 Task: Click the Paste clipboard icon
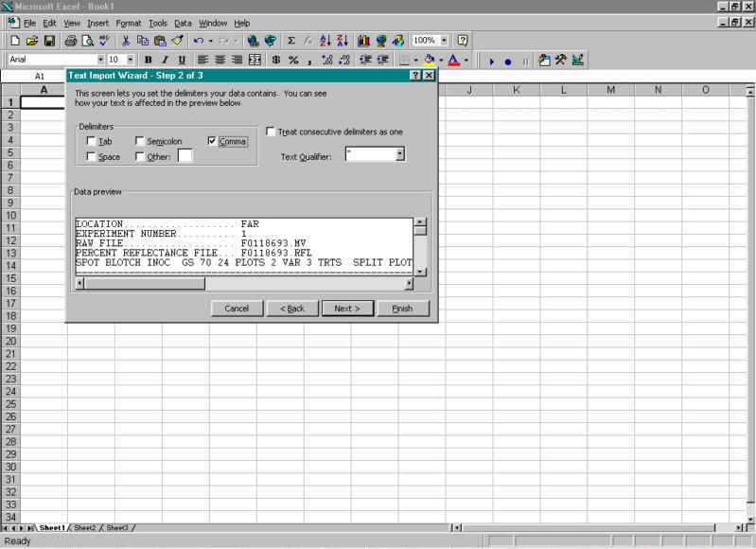[x=160, y=41]
